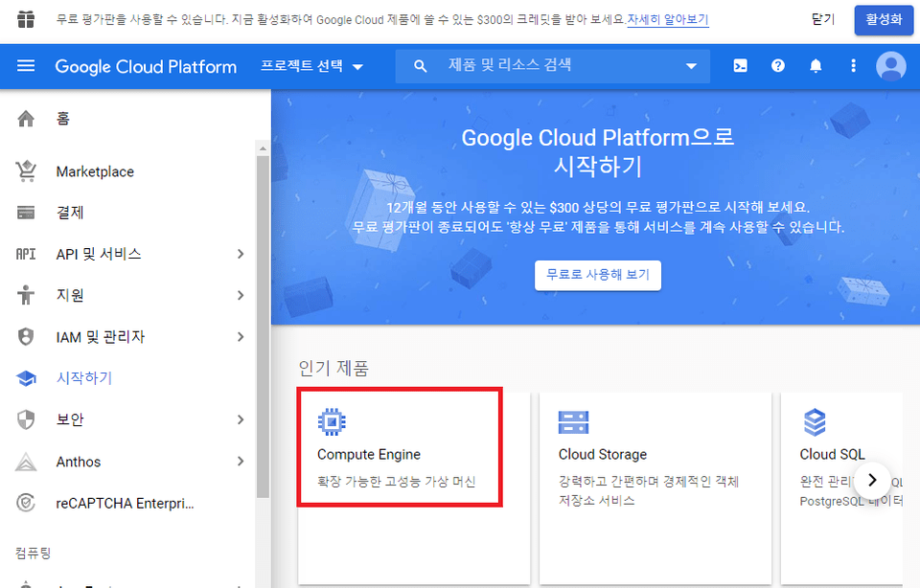Click the 무료로 사용해 보기 button
The width and height of the screenshot is (920, 588).
click(x=597, y=275)
